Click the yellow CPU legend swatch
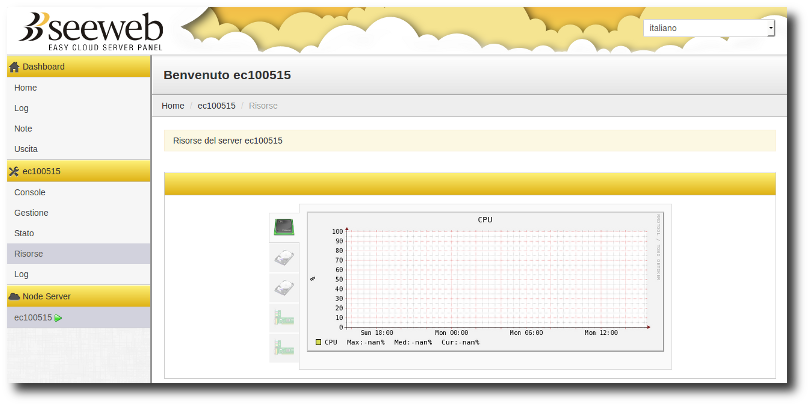 (x=318, y=342)
